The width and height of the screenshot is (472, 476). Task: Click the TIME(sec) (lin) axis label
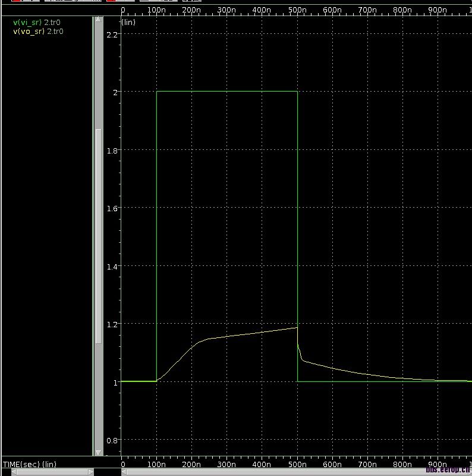[x=30, y=464]
